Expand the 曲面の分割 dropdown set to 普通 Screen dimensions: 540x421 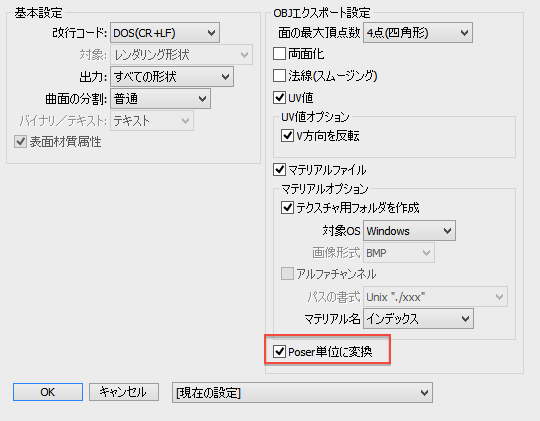[x=160, y=99]
